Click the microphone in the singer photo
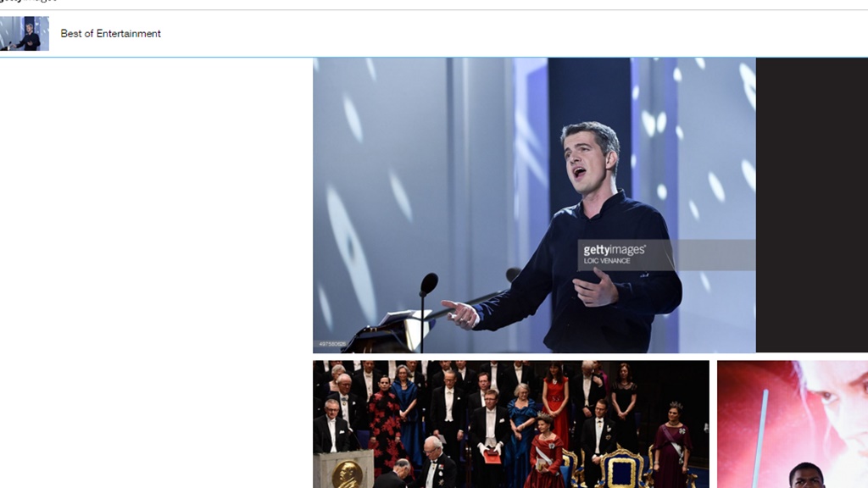868x488 pixels. (x=428, y=284)
